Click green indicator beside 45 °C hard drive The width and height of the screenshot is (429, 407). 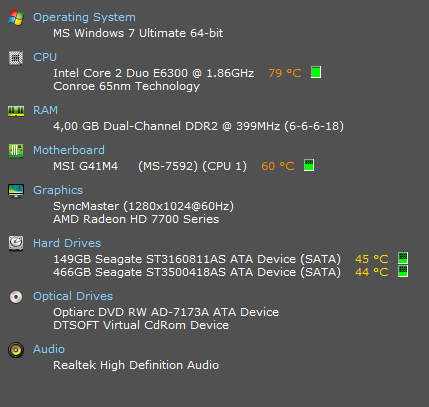tap(403, 258)
